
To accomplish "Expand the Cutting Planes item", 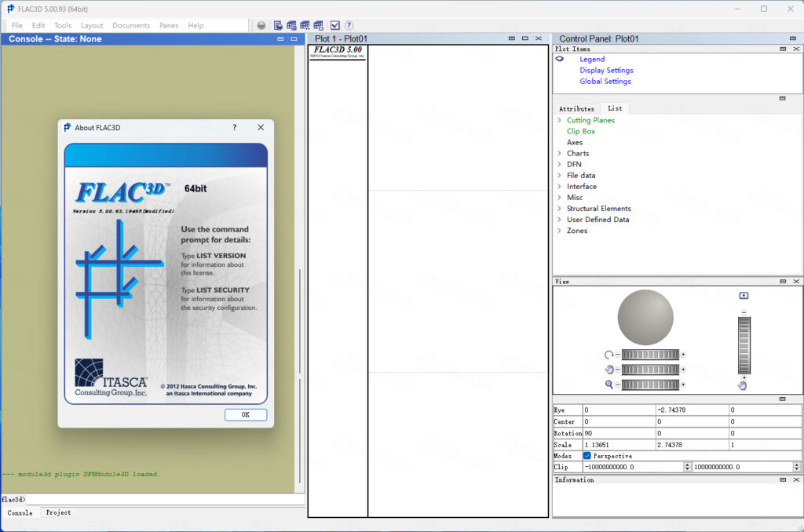I will coord(559,120).
